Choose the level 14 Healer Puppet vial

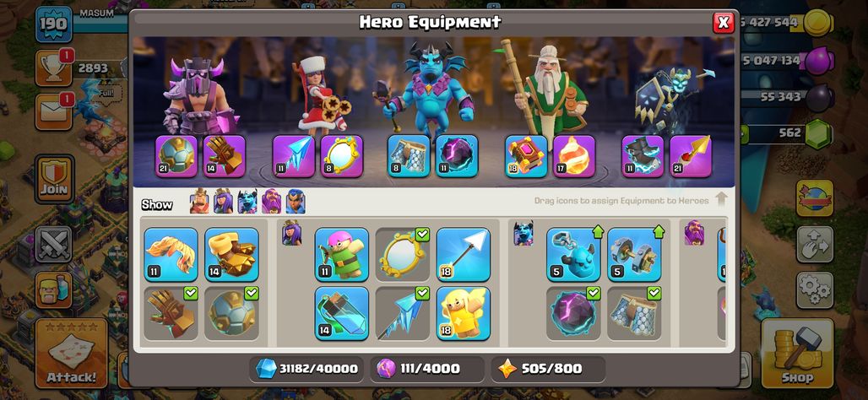tap(342, 313)
